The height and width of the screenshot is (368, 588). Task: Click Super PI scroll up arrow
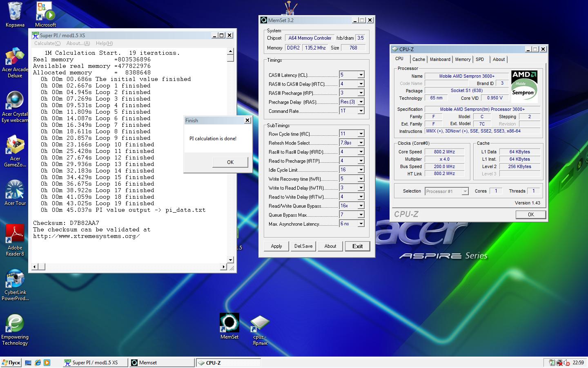(230, 52)
